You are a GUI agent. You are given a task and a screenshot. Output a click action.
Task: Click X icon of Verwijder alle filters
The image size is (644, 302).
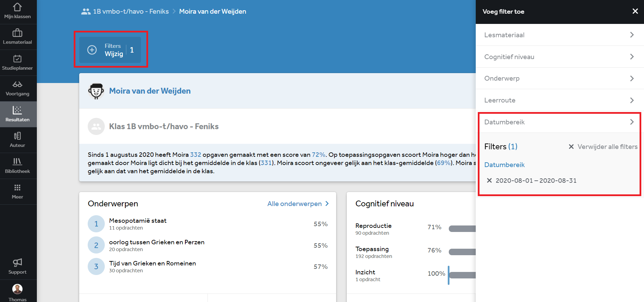click(x=571, y=147)
